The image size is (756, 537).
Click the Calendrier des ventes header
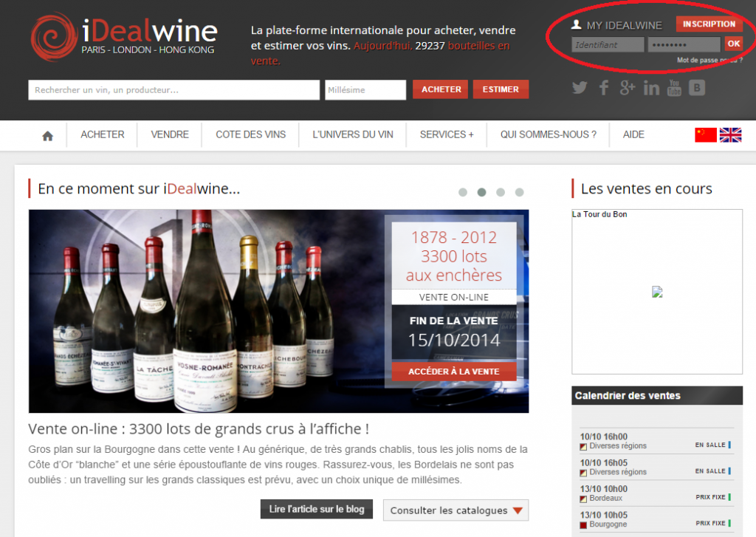pos(657,395)
